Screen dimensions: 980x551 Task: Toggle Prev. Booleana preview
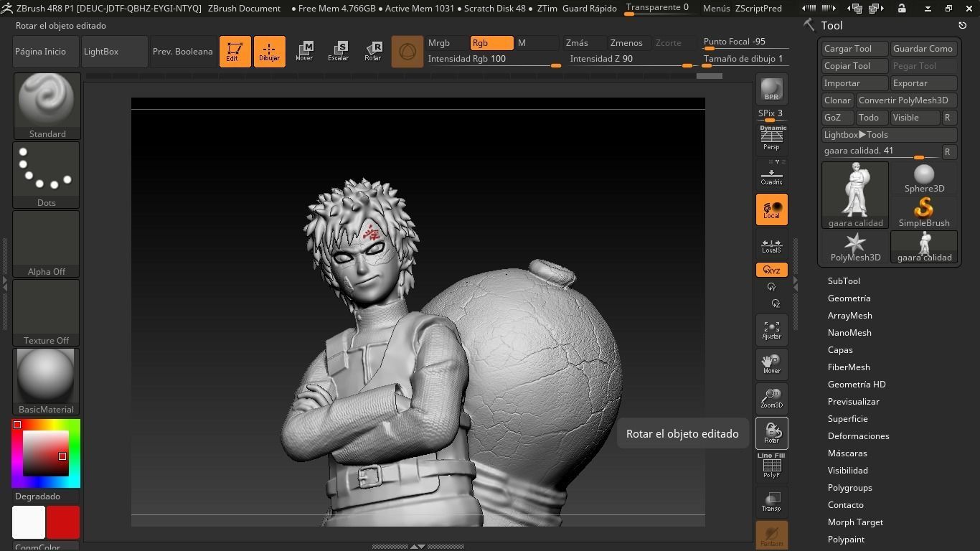pyautogui.click(x=183, y=52)
